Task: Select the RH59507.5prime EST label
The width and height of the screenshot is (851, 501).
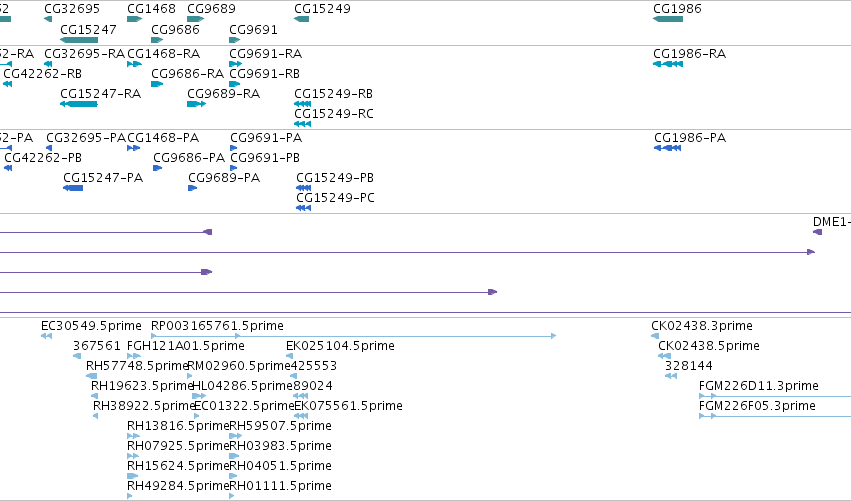Action: (281, 426)
